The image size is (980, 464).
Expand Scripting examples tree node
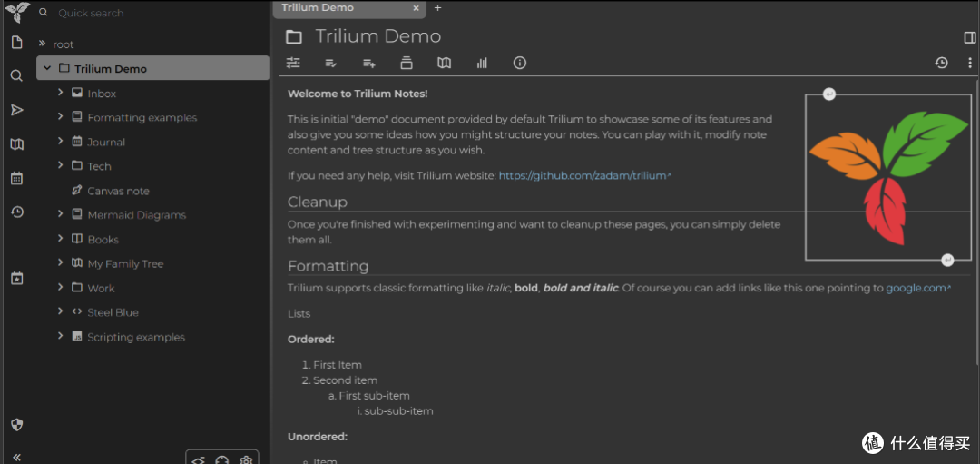tap(60, 337)
